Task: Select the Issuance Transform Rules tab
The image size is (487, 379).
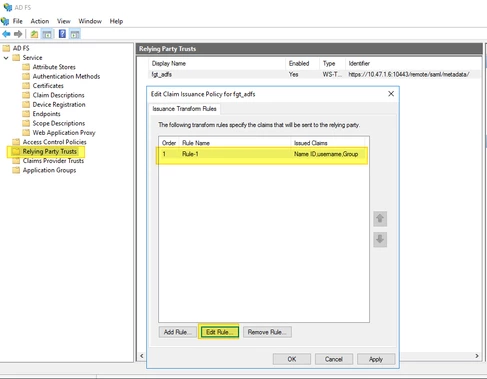Action: click(x=184, y=109)
